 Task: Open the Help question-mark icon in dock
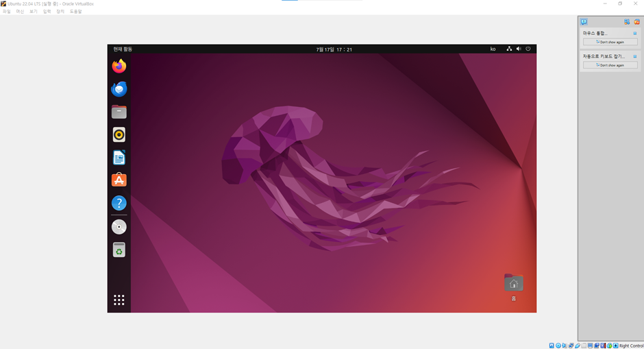click(119, 203)
